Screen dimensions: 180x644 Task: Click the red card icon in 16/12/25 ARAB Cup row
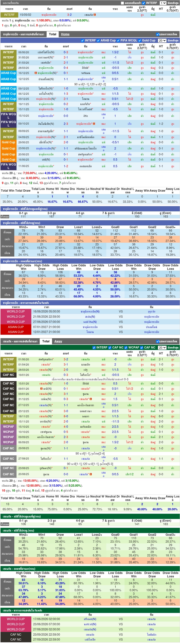(36, 73)
